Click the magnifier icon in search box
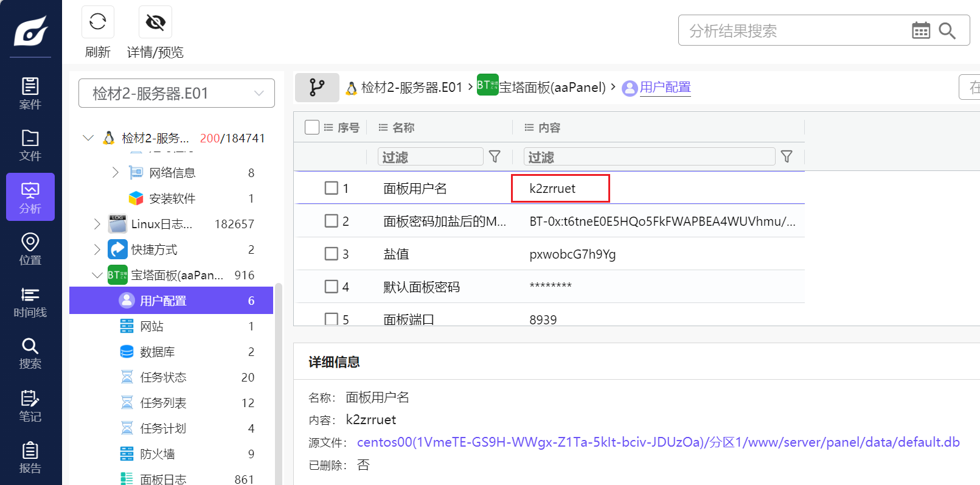The image size is (980, 485). 947,30
